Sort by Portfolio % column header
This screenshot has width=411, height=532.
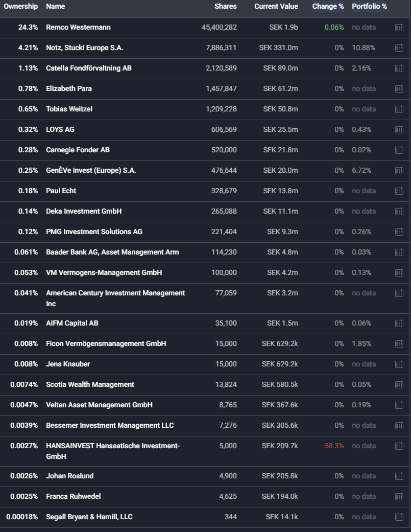coord(369,7)
